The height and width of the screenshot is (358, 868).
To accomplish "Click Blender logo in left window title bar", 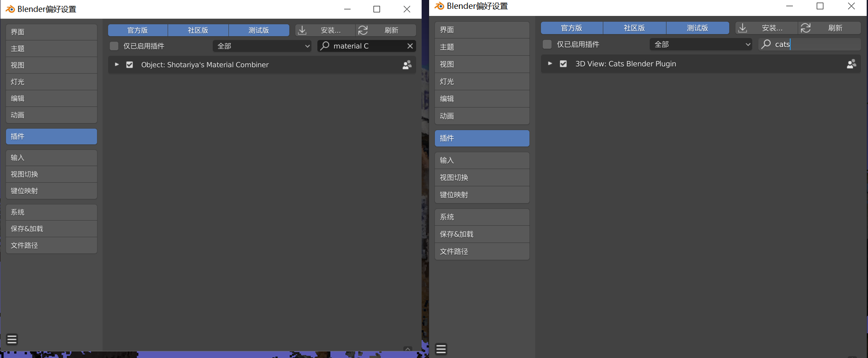I will (x=10, y=9).
